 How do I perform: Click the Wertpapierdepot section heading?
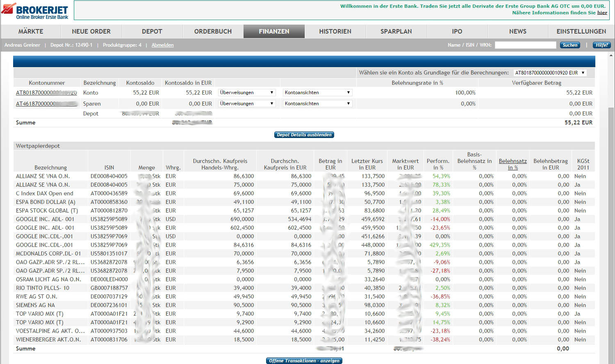[38, 146]
